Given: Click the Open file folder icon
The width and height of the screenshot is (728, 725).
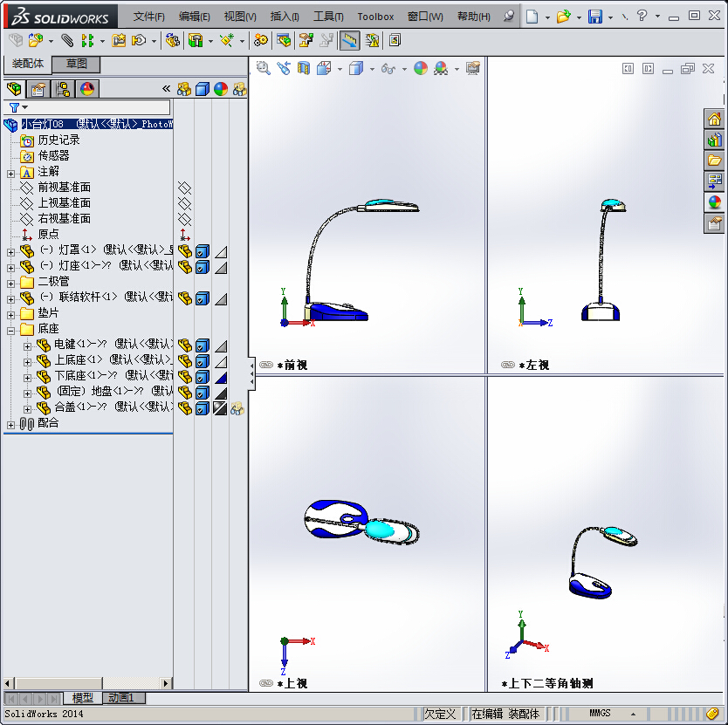Looking at the screenshot, I should click(563, 17).
